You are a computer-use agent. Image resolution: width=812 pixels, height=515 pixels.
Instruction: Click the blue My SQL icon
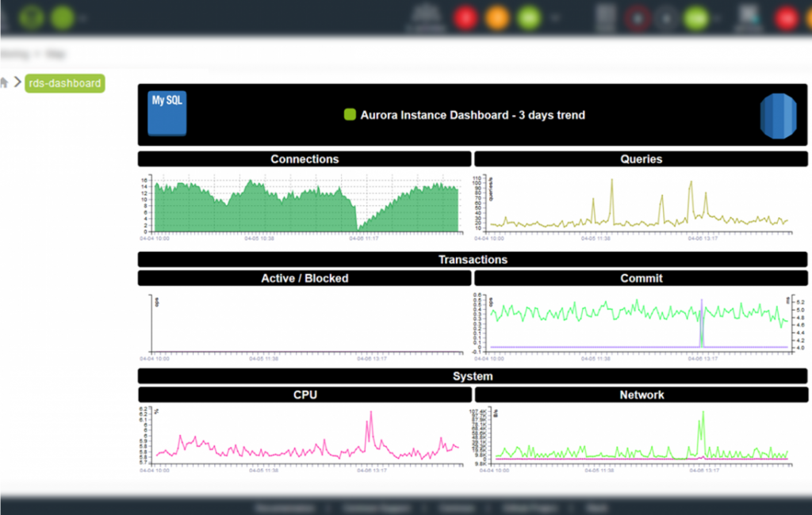coord(167,113)
